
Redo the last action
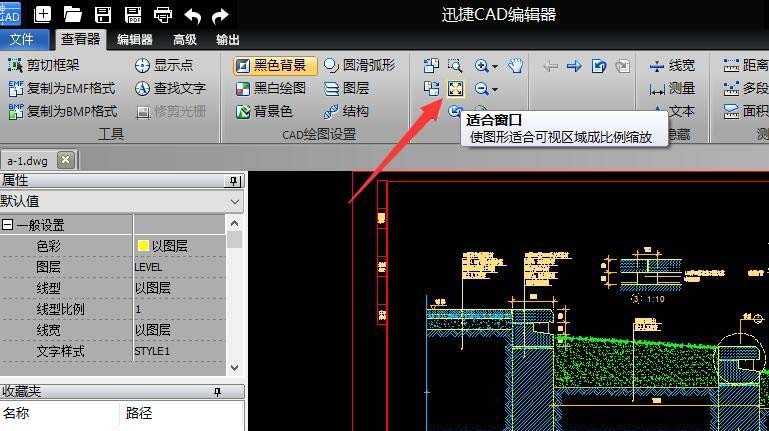220,15
